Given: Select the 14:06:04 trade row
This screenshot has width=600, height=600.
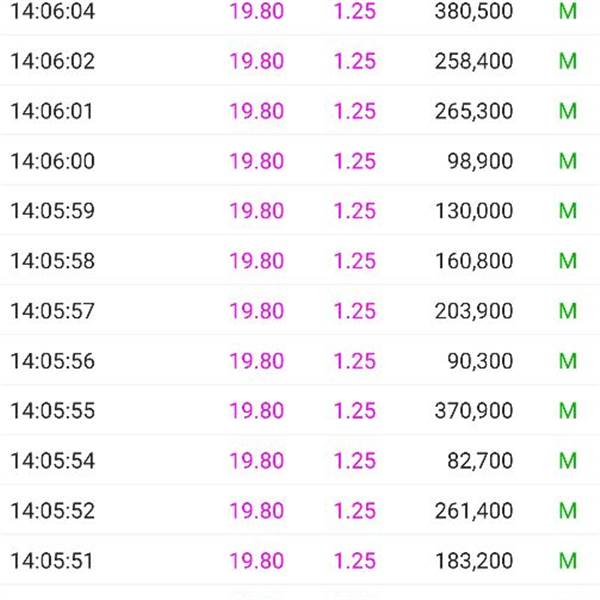Looking at the screenshot, I should [x=300, y=11].
